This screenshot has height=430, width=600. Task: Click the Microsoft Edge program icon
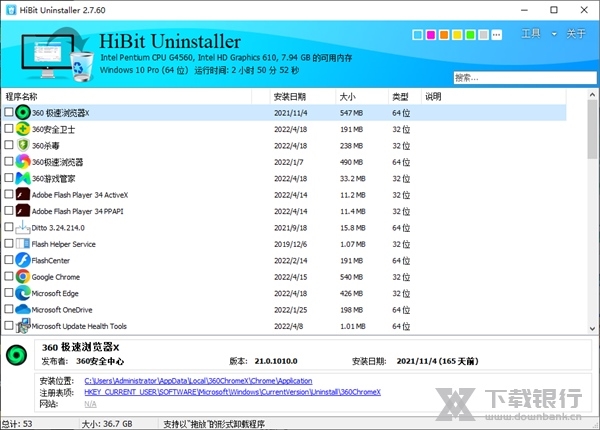coord(22,293)
